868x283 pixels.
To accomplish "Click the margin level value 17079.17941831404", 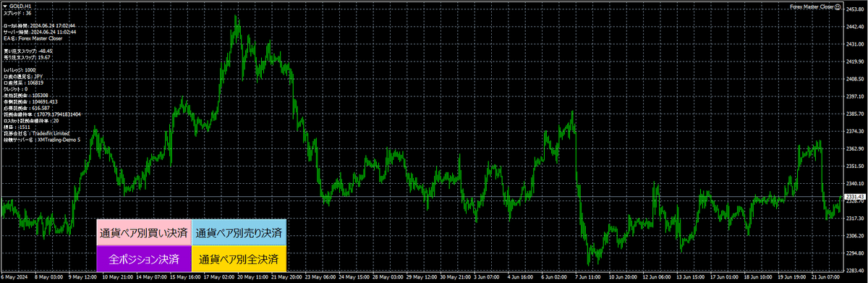I will point(59,114).
